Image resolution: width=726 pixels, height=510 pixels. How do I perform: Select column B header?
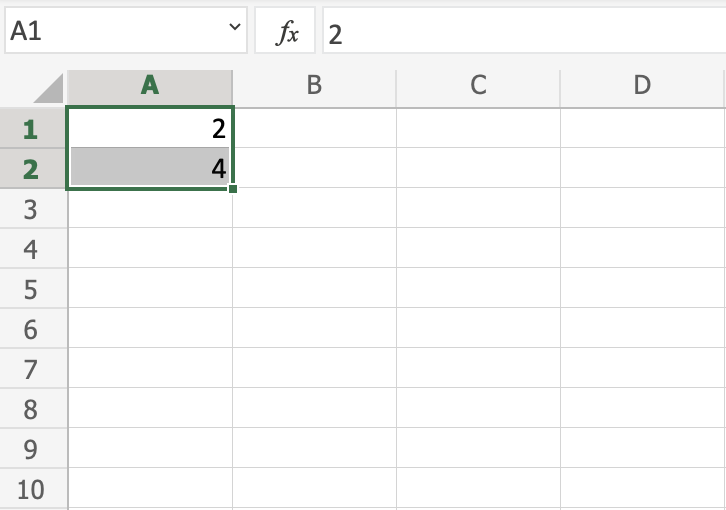pos(314,85)
